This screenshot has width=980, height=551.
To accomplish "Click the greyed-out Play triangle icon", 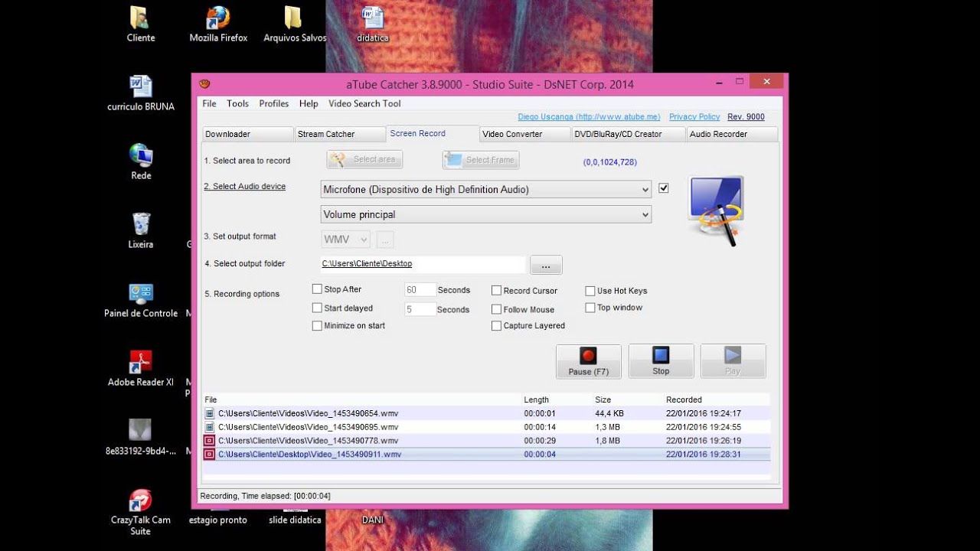I will pos(733,355).
